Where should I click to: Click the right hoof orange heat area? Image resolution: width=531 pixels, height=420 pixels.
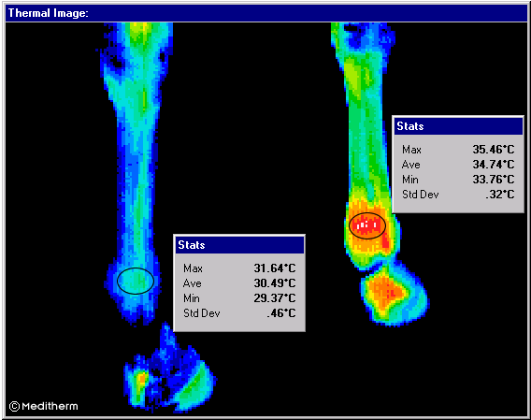coord(386,291)
